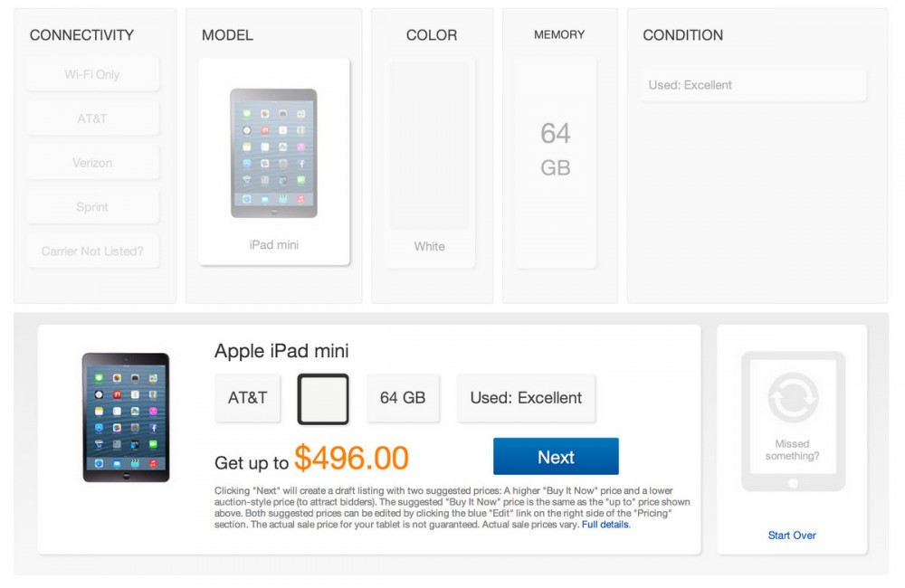Click the Used: Excellent condition option

pyautogui.click(x=751, y=84)
